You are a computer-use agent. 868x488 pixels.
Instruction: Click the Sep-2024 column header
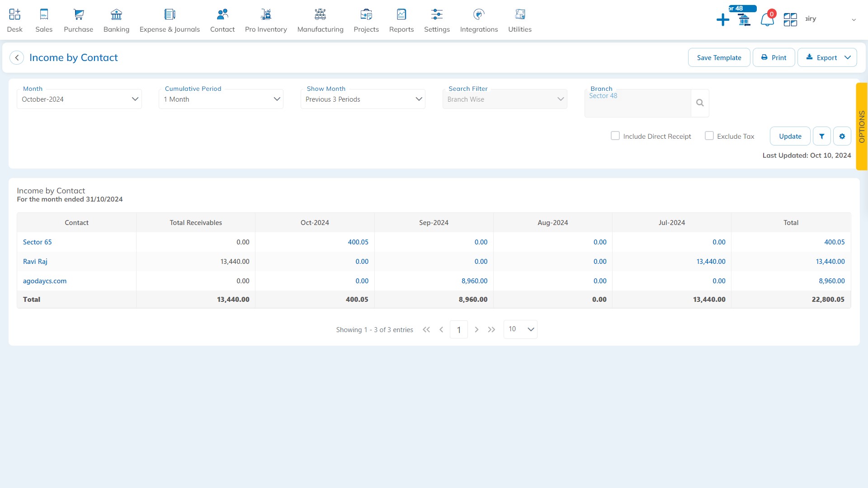[434, 223]
